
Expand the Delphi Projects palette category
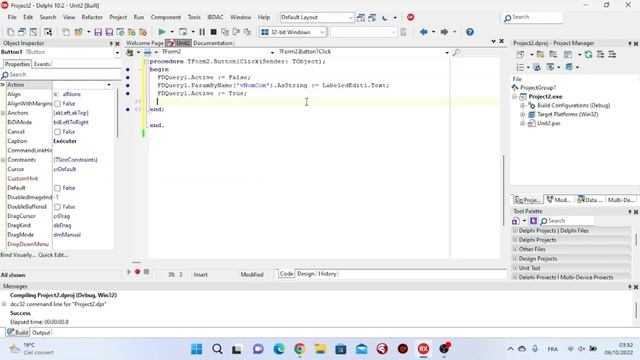(515, 240)
